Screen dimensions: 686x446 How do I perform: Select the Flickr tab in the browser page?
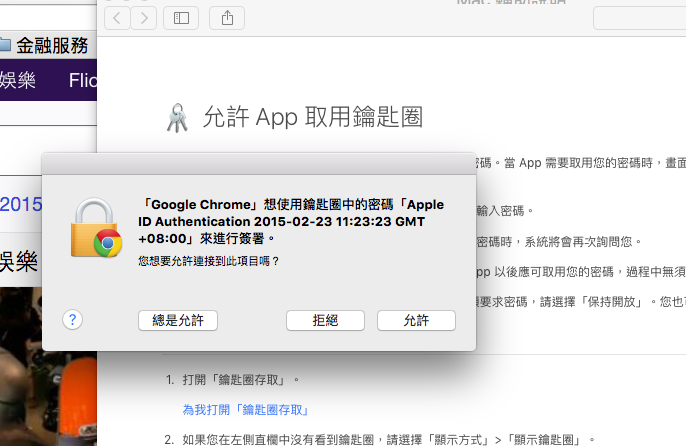click(83, 80)
